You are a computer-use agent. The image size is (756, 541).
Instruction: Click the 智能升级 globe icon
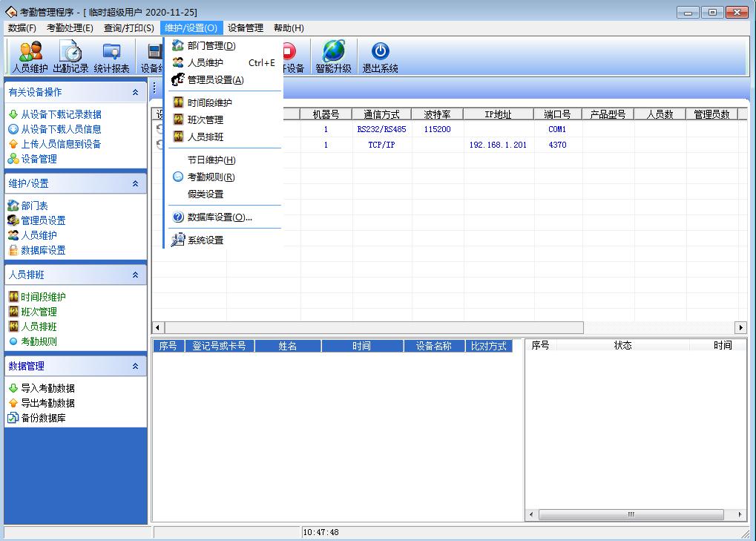point(333,57)
